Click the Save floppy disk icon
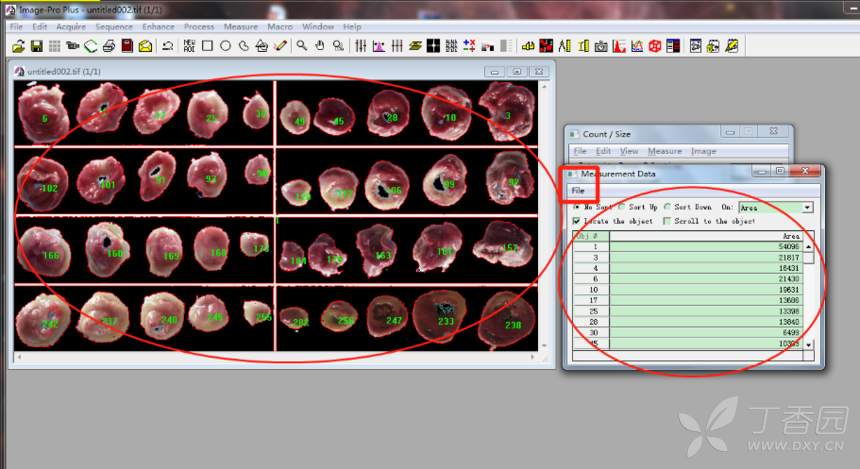 [x=36, y=46]
